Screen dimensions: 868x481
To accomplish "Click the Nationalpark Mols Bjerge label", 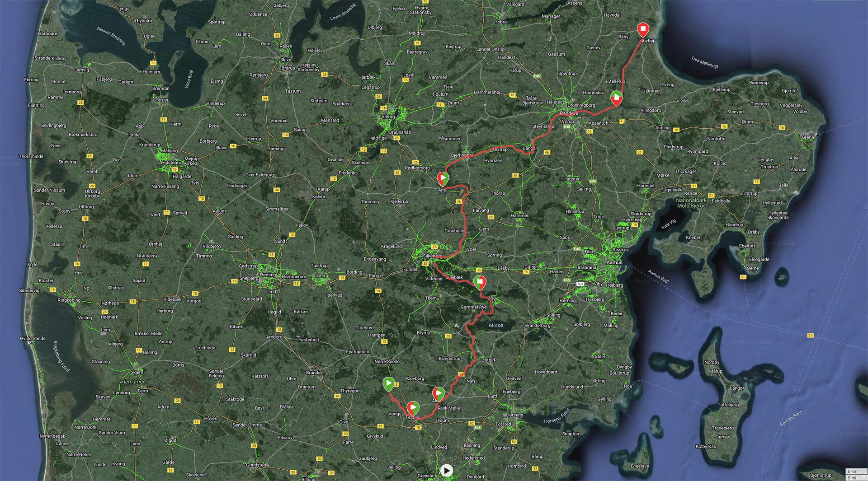I will (691, 203).
